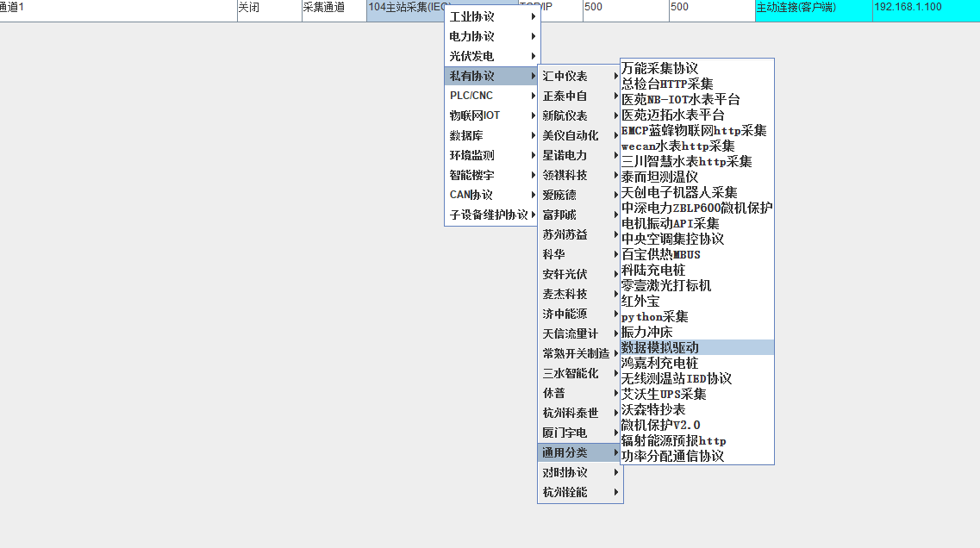
Task: Open the 麦杰科技 submenu
Action: pos(580,295)
